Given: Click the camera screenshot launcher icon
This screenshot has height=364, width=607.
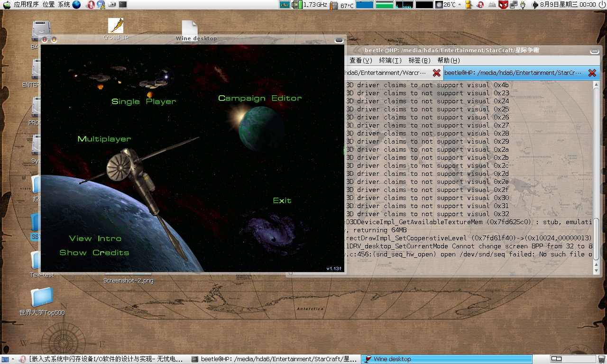Looking at the screenshot, I should click(x=112, y=5).
